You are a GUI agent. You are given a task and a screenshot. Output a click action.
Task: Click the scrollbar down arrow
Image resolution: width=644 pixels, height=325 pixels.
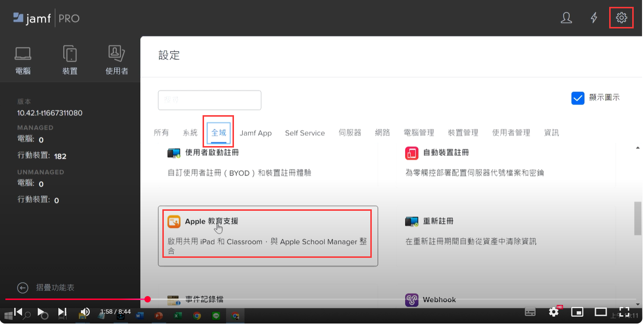[x=638, y=303]
